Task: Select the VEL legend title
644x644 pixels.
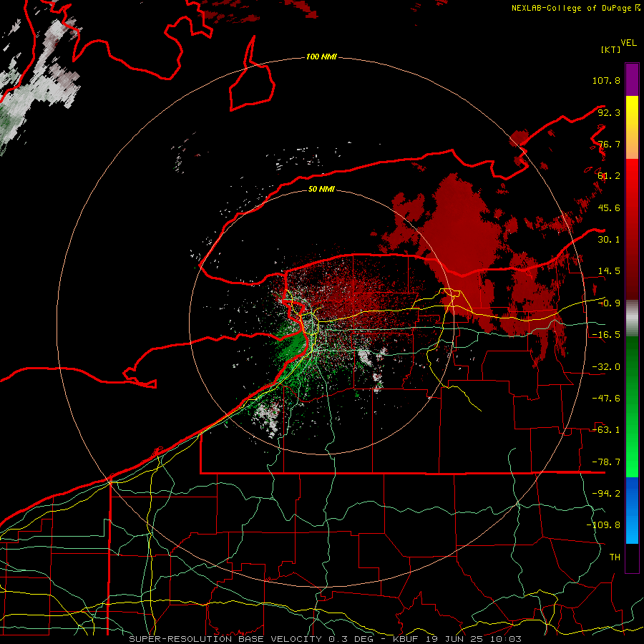Action: click(628, 43)
